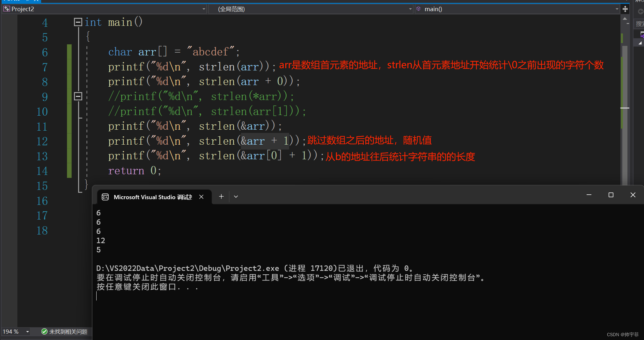The width and height of the screenshot is (644, 340).
Task: Click the strlen(*arr) commented line
Action: click(x=201, y=96)
